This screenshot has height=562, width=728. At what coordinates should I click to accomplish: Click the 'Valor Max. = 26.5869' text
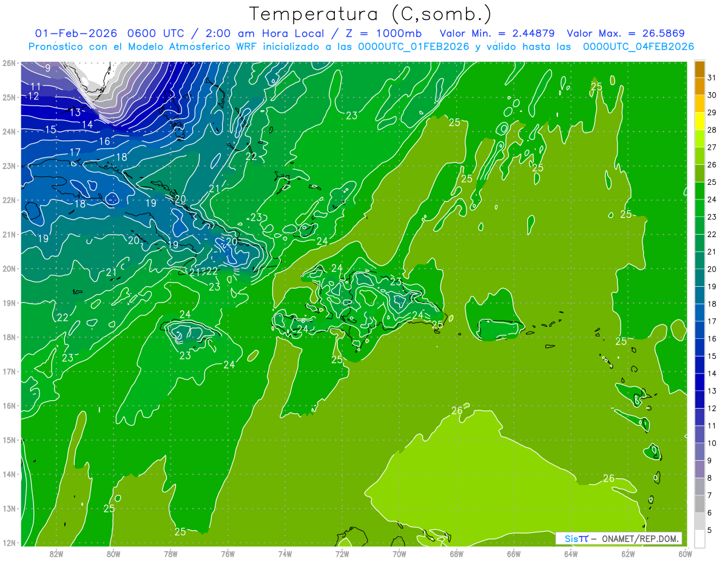pyautogui.click(x=625, y=33)
